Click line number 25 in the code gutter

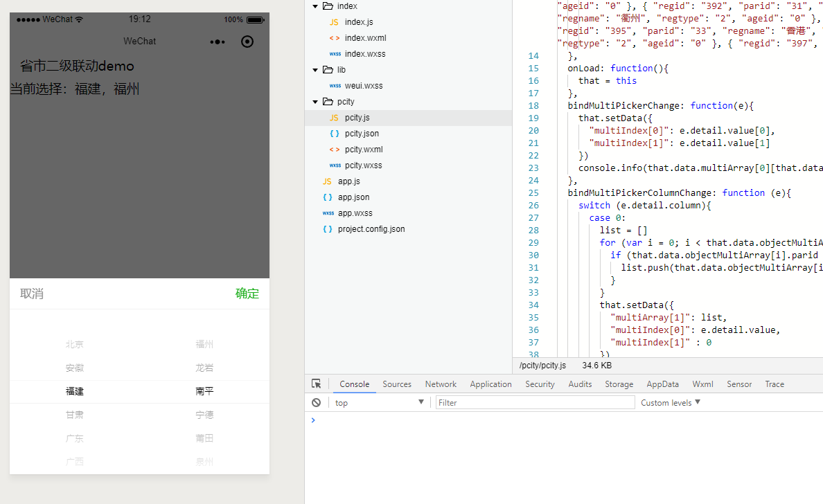533,193
